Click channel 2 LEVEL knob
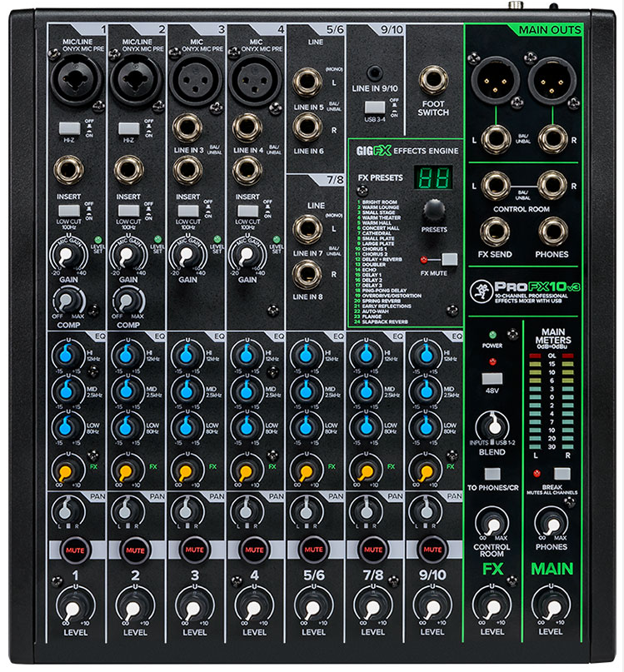Image resolution: width=624 pixels, height=672 pixels. tap(134, 607)
